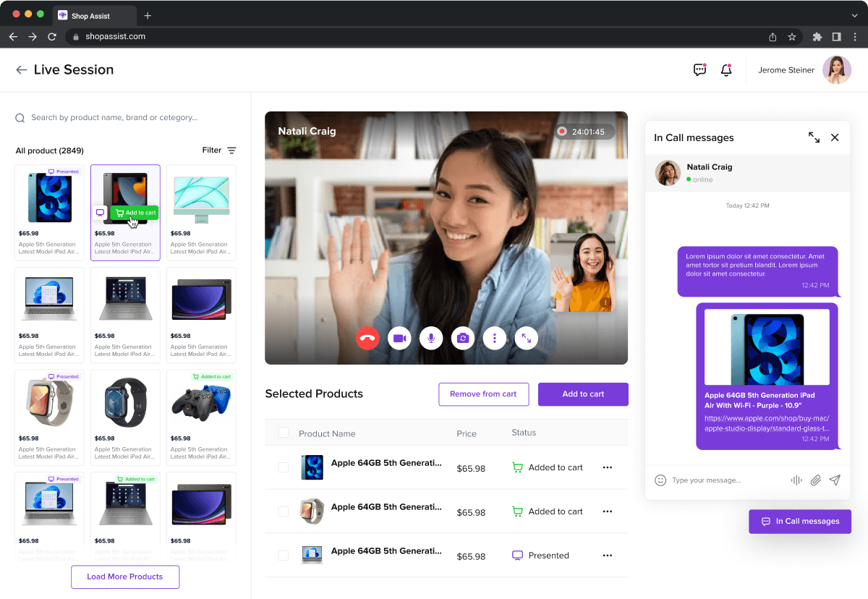Click the Remove from cart button
Viewport: 868px width, 599px height.
[x=483, y=394]
